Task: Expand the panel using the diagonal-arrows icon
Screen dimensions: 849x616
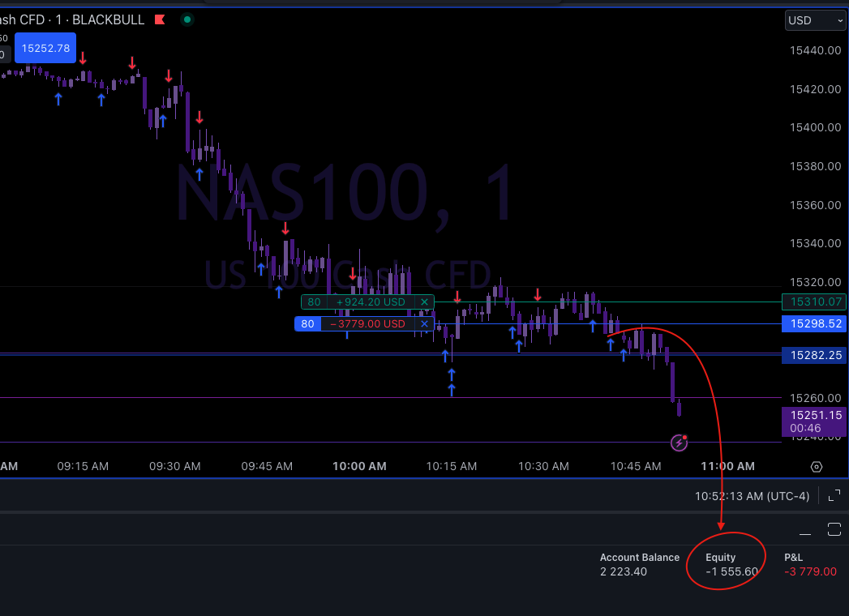Action: (834, 495)
